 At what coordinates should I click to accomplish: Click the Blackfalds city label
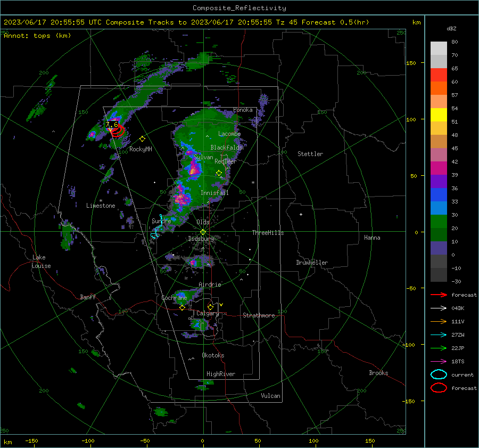coord(226,148)
